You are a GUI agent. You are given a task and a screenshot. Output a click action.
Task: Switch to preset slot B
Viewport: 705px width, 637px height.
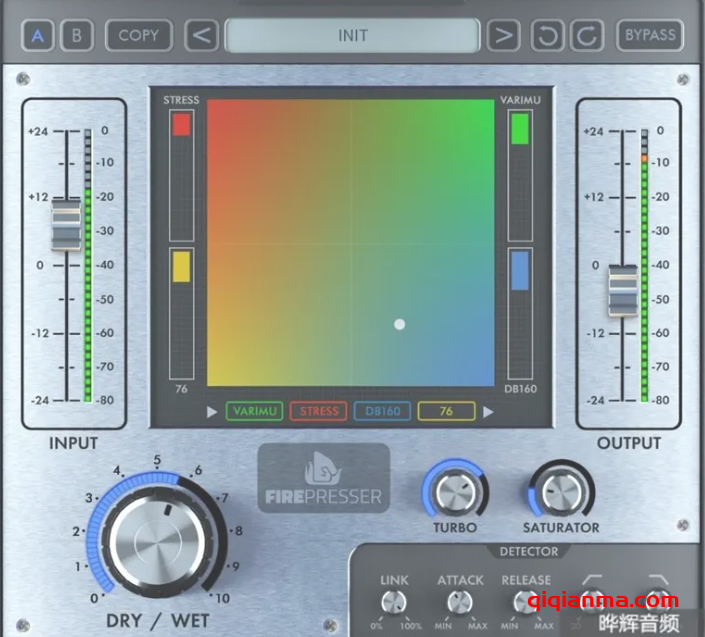[75, 36]
